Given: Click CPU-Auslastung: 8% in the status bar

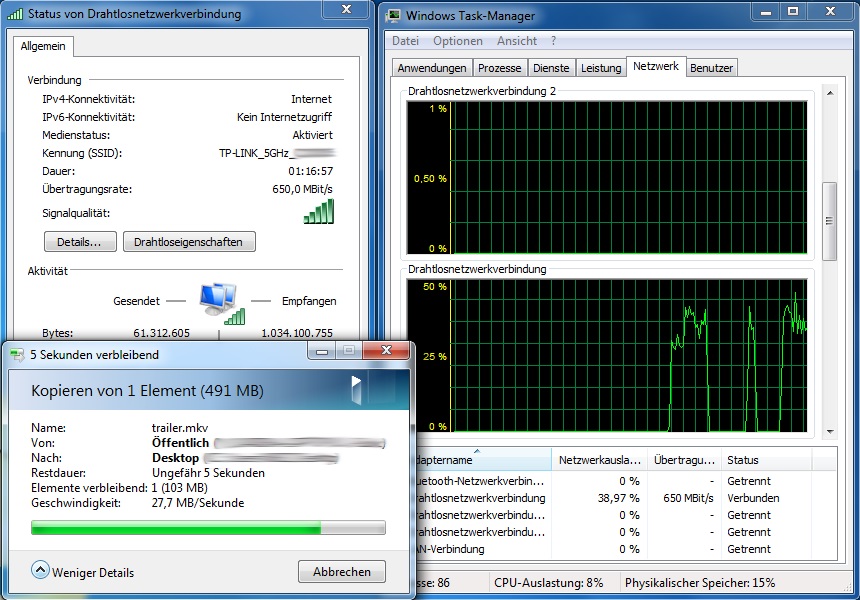Looking at the screenshot, I should click(548, 582).
